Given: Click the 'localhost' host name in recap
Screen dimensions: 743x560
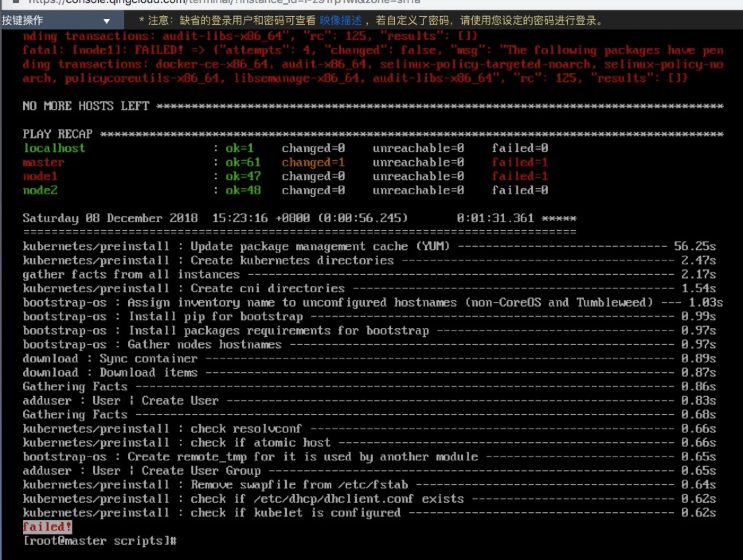Looking at the screenshot, I should pos(54,148).
